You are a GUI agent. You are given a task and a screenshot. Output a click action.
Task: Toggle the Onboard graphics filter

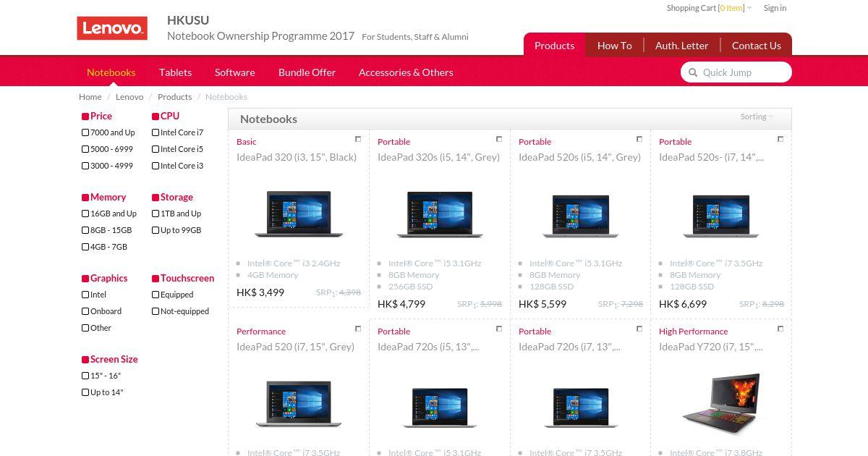(x=85, y=311)
